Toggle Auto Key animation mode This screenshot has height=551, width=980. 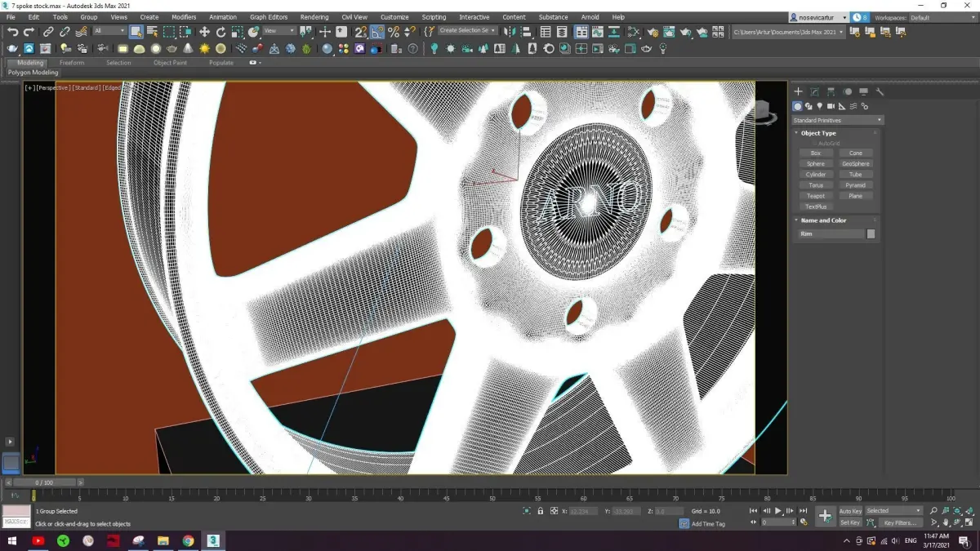click(850, 511)
